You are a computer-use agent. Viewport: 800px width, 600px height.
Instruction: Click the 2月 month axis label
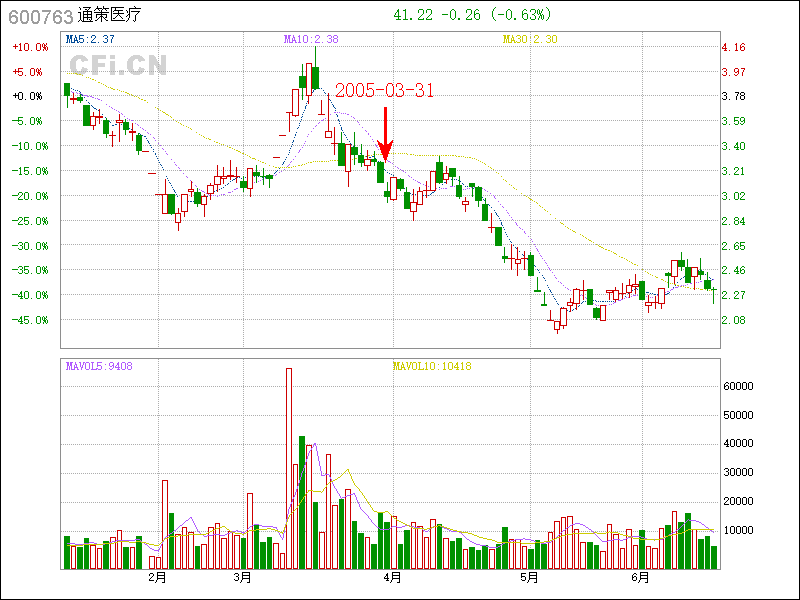156,578
